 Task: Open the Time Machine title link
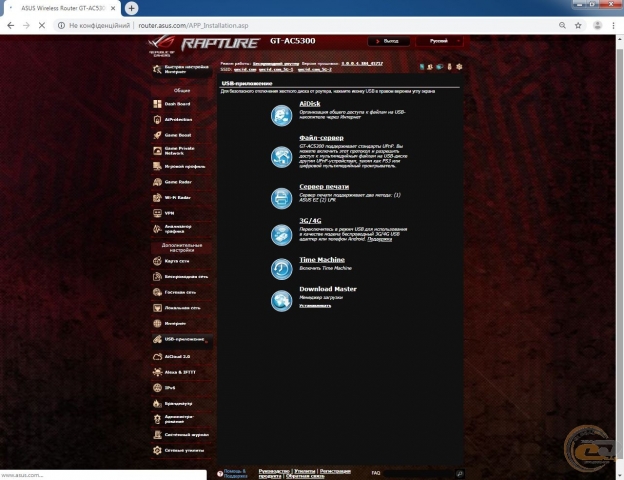[x=322, y=260]
